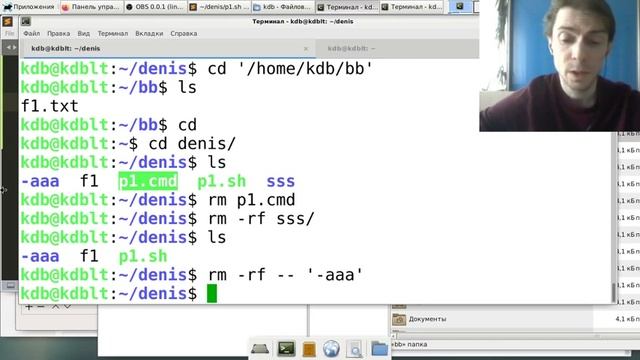
Task: Click the webcam video overlay
Action: [x=560, y=66]
